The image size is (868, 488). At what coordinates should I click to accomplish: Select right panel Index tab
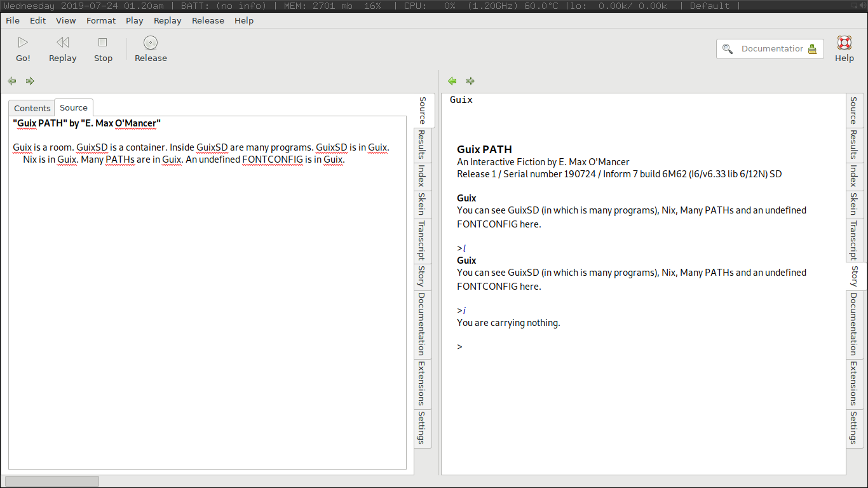(855, 177)
